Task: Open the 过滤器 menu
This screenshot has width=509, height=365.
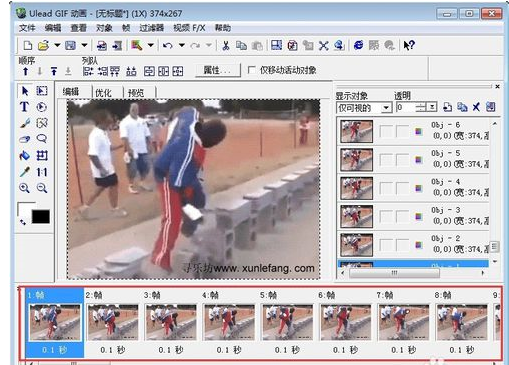Action: point(151,28)
